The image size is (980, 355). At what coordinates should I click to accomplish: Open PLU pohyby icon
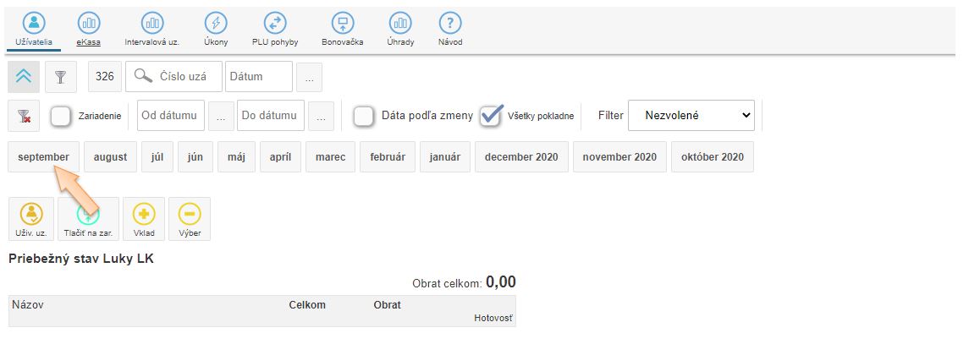point(275,24)
